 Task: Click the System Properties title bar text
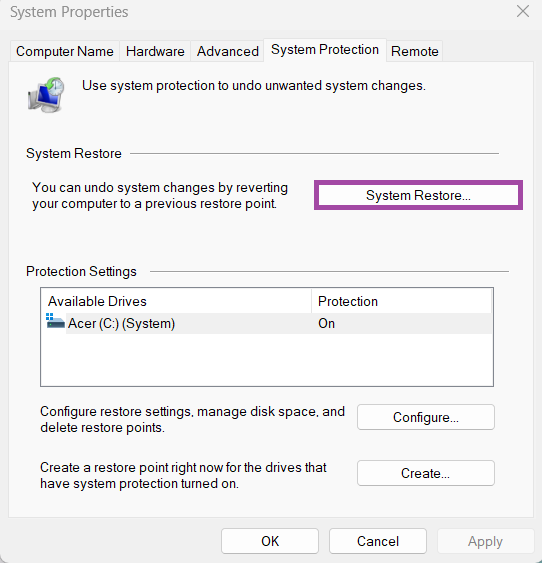pyautogui.click(x=69, y=12)
